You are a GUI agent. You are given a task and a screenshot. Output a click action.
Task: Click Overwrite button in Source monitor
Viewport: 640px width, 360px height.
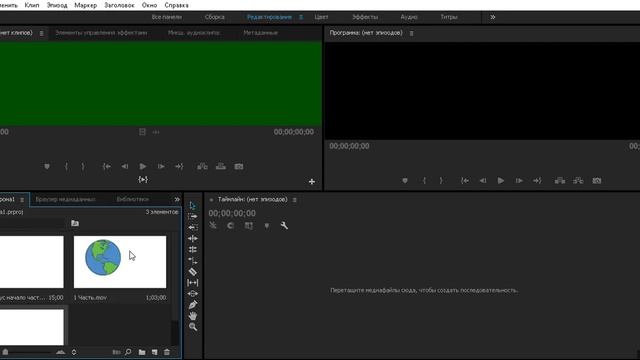221,167
